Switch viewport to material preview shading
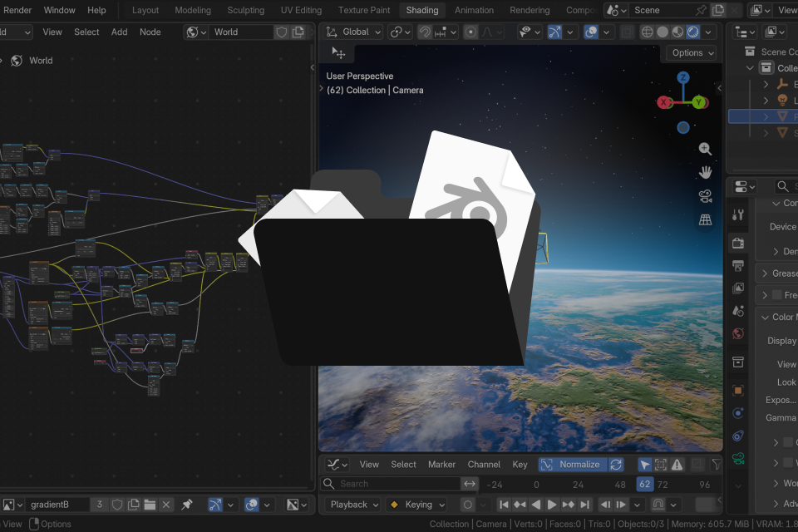The height and width of the screenshot is (532, 798). point(677,32)
